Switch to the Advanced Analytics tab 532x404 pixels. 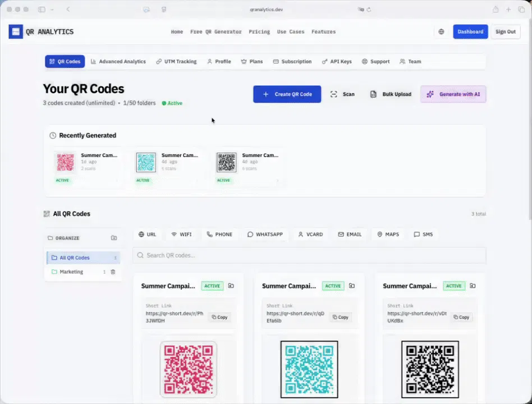[x=118, y=61]
